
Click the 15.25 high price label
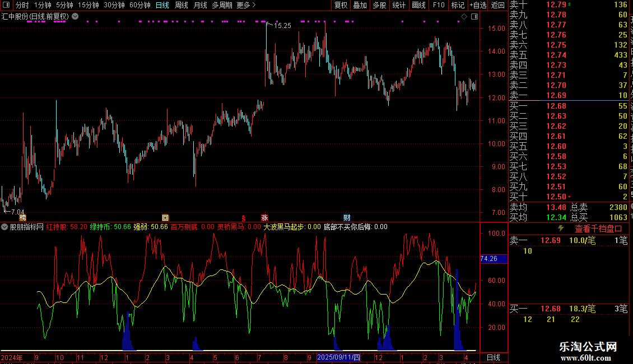point(282,25)
